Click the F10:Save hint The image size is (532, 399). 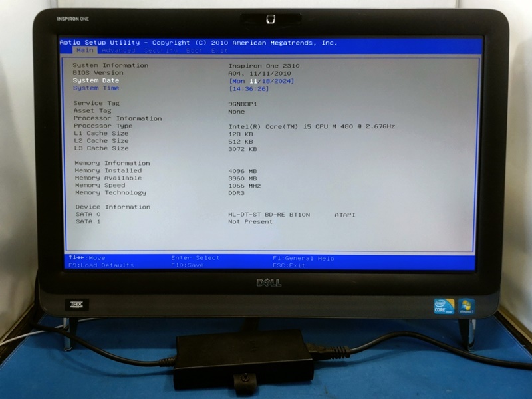point(188,265)
